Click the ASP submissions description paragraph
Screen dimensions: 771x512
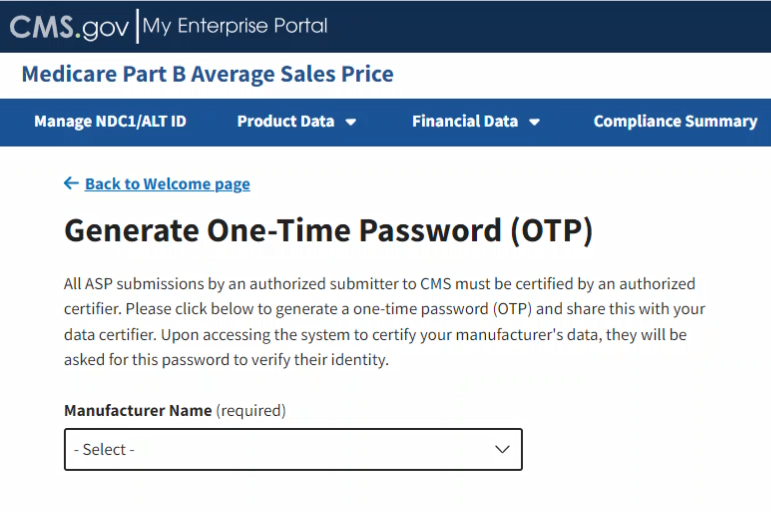(379, 321)
